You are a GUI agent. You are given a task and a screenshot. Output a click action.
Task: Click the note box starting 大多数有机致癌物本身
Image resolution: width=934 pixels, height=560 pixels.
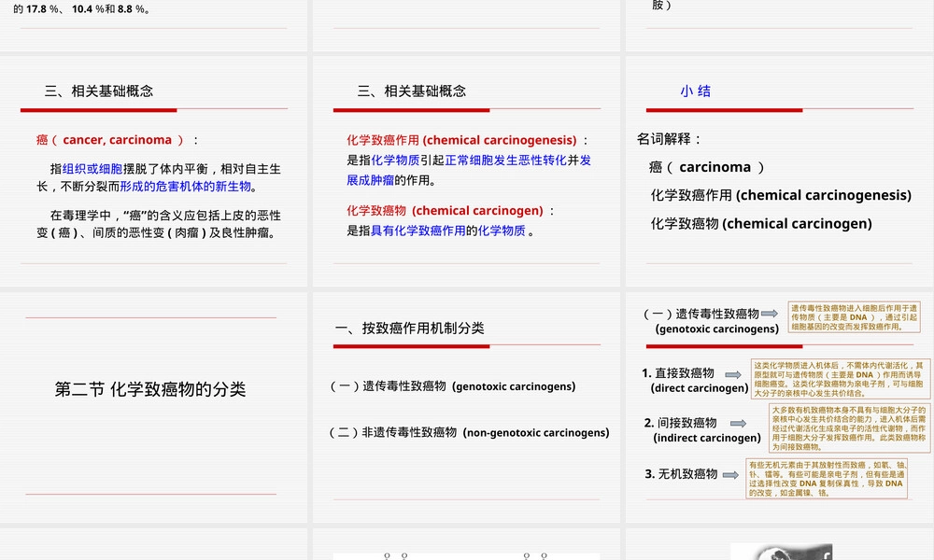point(849,428)
